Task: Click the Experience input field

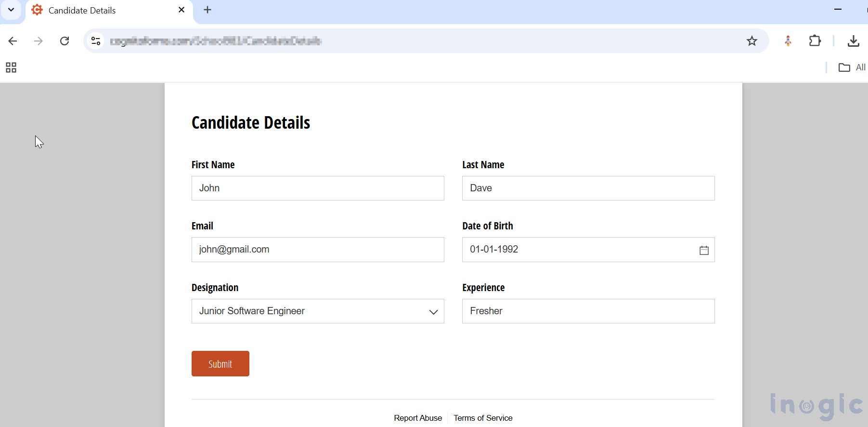Action: (x=588, y=311)
